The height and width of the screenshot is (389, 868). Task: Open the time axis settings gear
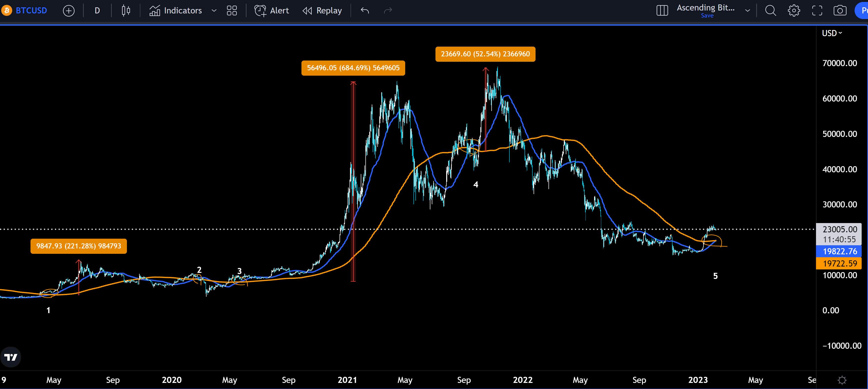[x=842, y=380]
